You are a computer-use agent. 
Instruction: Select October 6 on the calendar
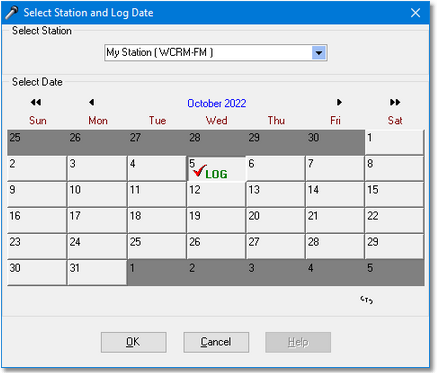pos(275,168)
